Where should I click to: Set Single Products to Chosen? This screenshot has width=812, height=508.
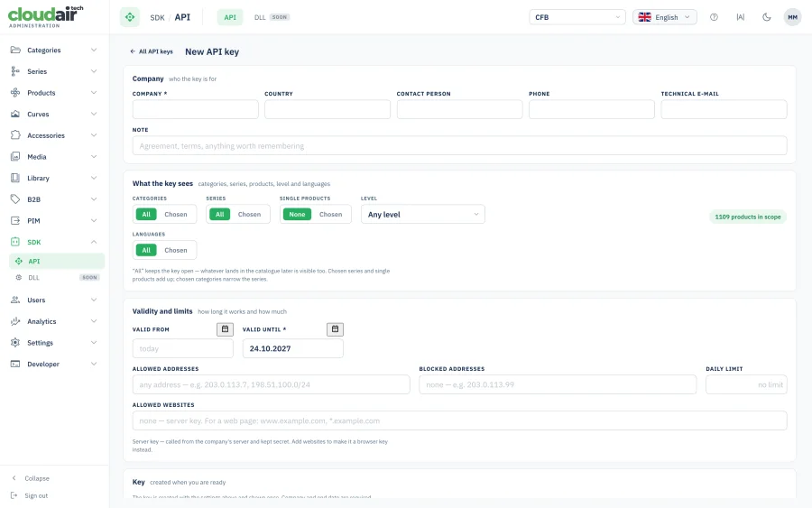coord(330,215)
